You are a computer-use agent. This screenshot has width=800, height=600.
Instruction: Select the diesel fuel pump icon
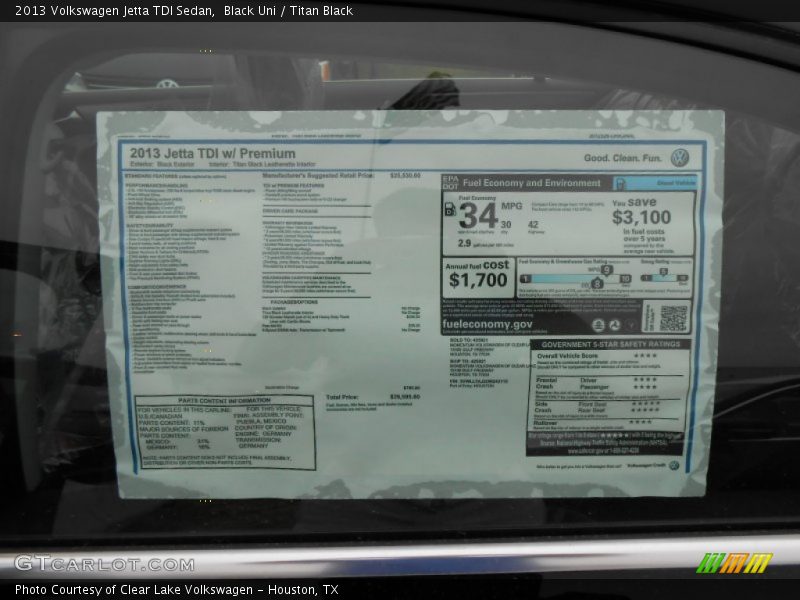(449, 209)
